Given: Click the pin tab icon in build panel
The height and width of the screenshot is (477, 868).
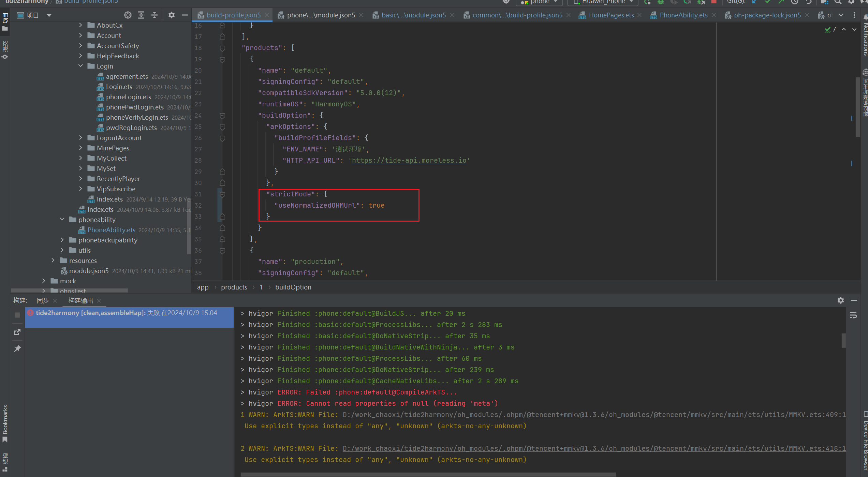Looking at the screenshot, I should (17, 348).
